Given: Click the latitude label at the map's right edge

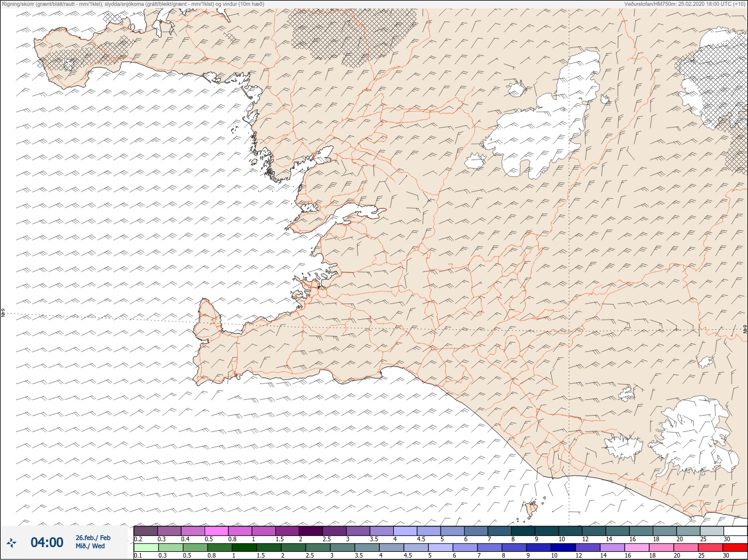Looking at the screenshot, I should [745, 330].
